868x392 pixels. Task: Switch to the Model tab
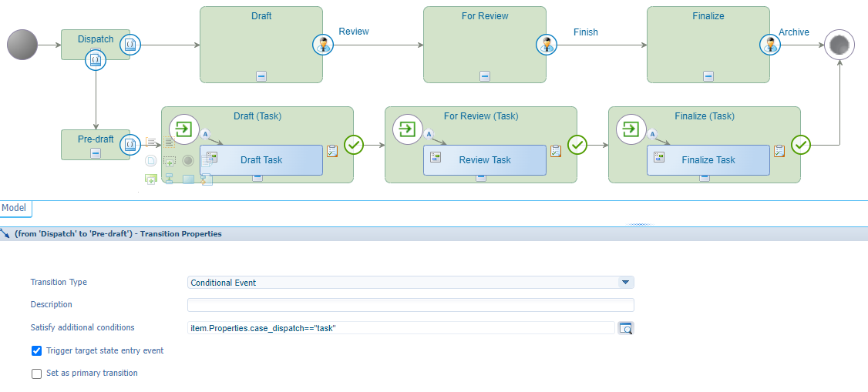pos(14,208)
